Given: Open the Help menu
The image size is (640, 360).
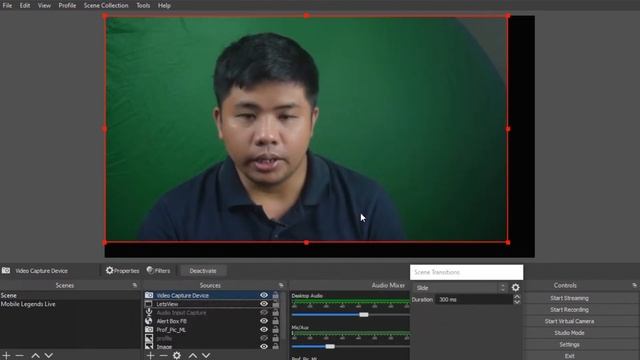Looking at the screenshot, I should coord(164,5).
